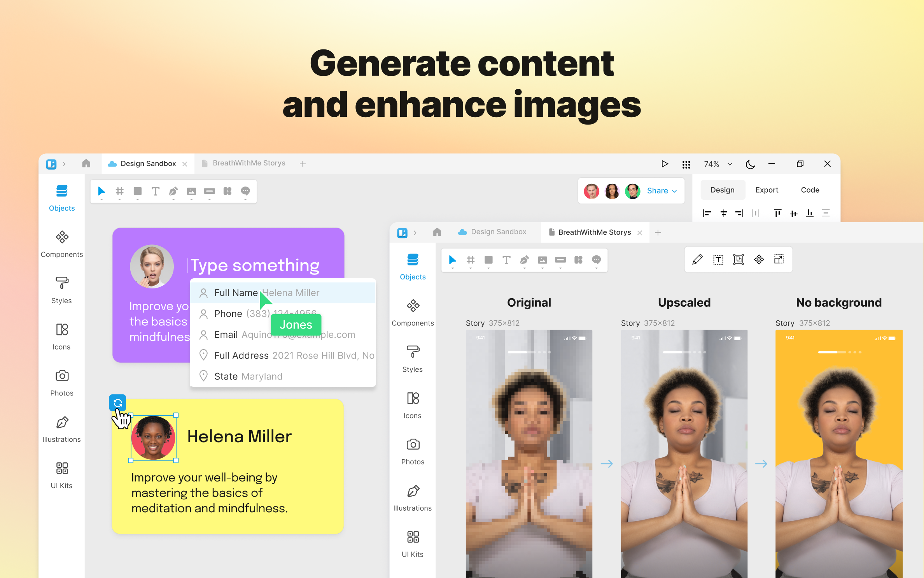Click the Frame tool hash icon

(120, 191)
